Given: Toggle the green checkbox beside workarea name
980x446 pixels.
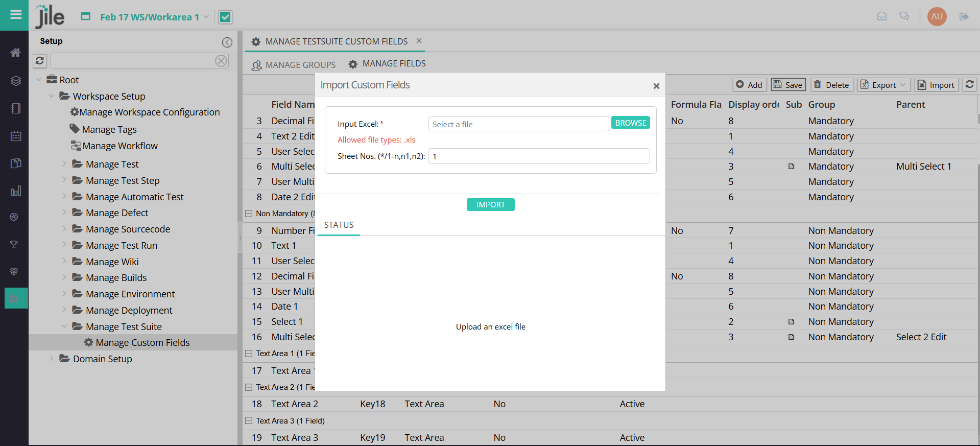Looking at the screenshot, I should pyautogui.click(x=225, y=17).
